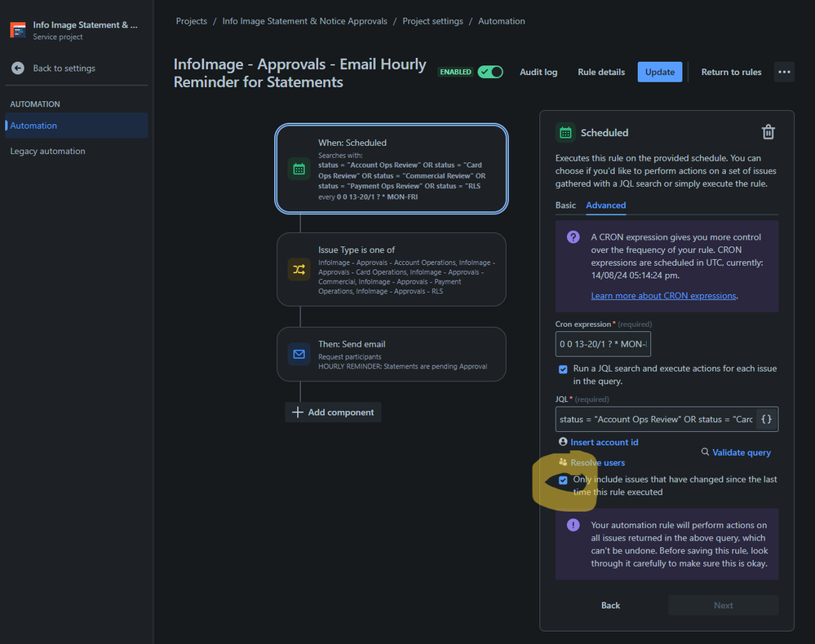
Task: Click the Update button
Action: tap(660, 72)
